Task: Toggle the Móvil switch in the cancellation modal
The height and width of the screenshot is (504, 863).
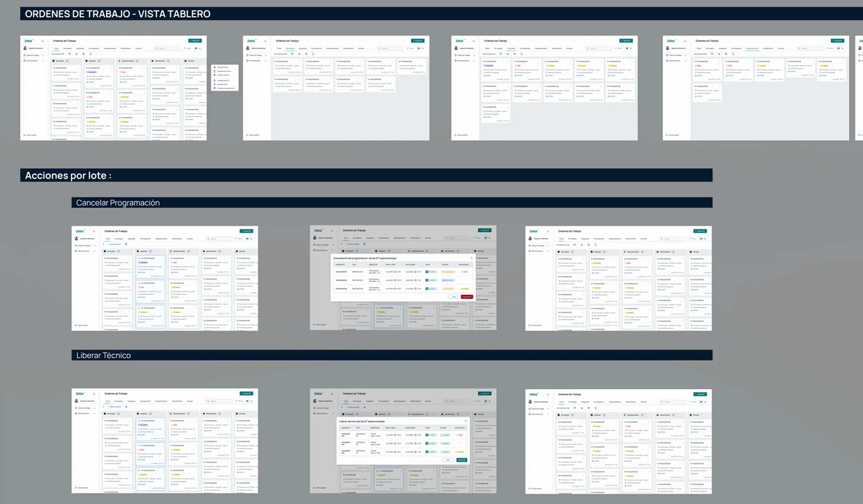Action: (x=431, y=272)
